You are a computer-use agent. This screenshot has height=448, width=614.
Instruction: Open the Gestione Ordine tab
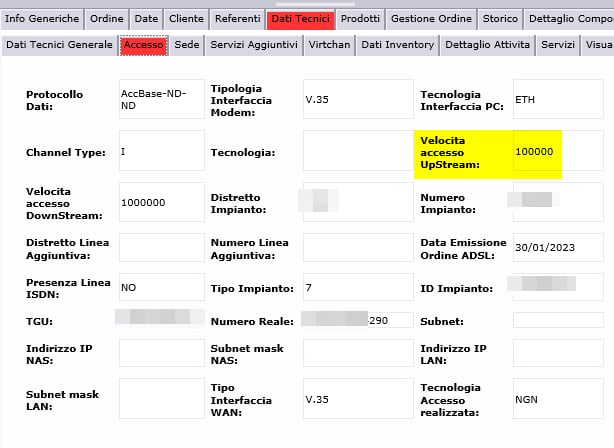tap(431, 19)
